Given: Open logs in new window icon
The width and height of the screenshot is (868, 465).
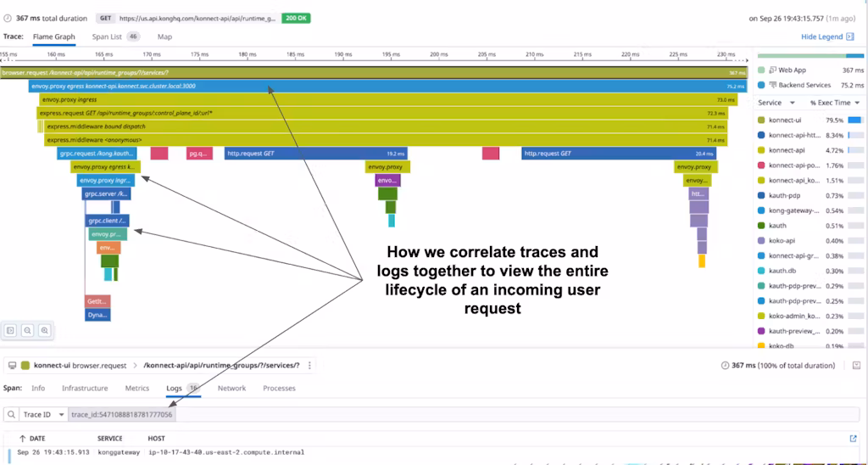Looking at the screenshot, I should (x=853, y=439).
